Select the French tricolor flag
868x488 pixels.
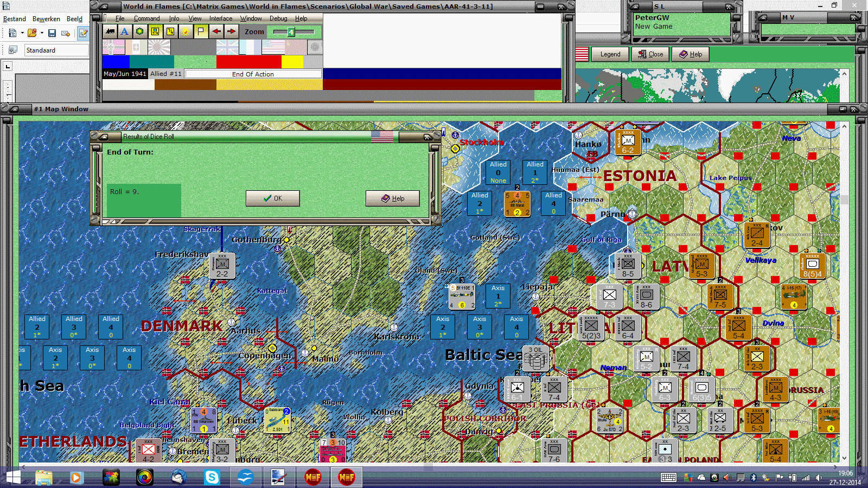pos(250,47)
